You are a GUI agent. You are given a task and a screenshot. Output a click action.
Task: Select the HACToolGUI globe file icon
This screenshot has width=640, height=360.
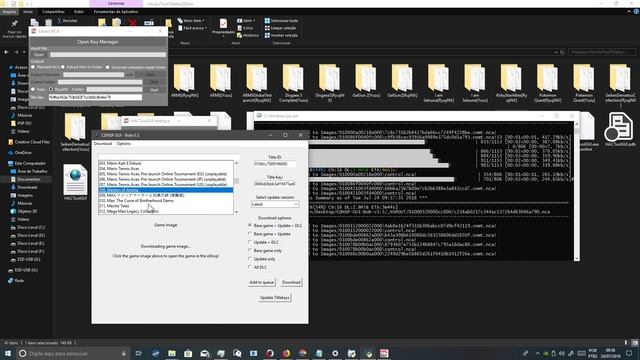point(75,182)
